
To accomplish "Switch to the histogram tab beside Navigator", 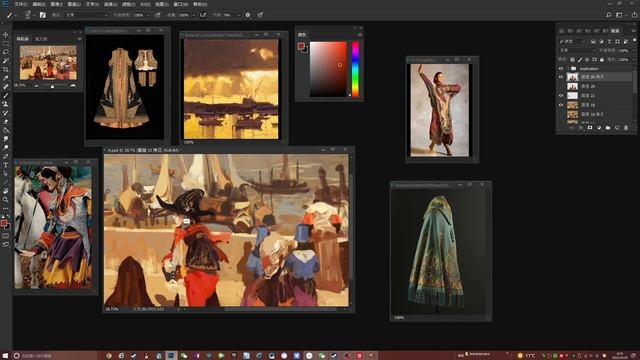I will (41, 39).
